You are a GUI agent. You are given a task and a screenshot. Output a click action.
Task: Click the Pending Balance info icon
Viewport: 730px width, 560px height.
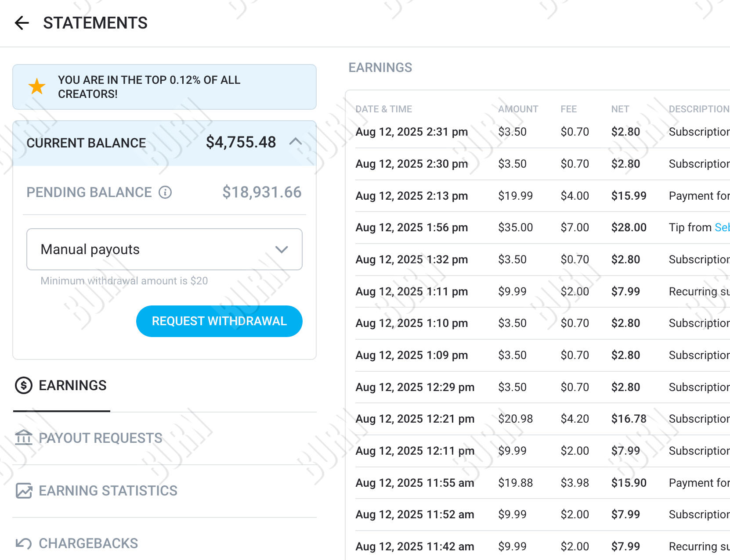(165, 192)
